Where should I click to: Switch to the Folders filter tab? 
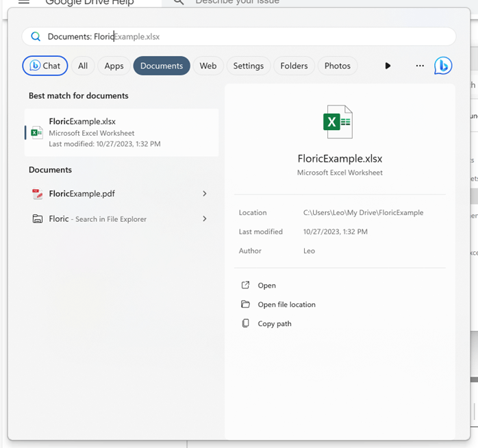[294, 66]
